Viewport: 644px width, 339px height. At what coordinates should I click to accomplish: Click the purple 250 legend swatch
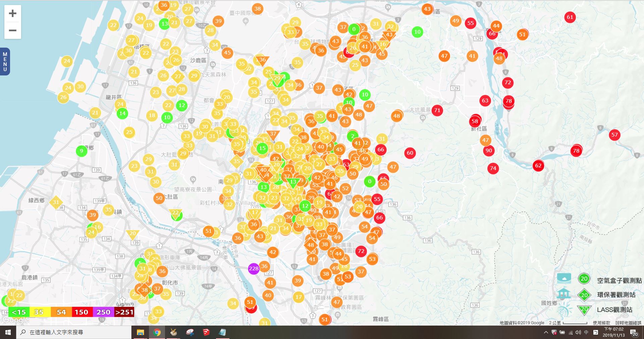(x=103, y=312)
